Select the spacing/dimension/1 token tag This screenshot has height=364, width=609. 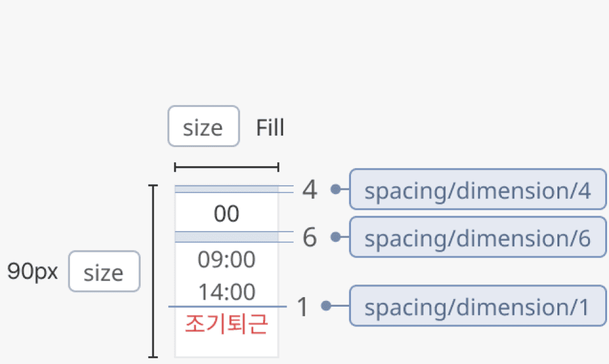click(x=477, y=307)
